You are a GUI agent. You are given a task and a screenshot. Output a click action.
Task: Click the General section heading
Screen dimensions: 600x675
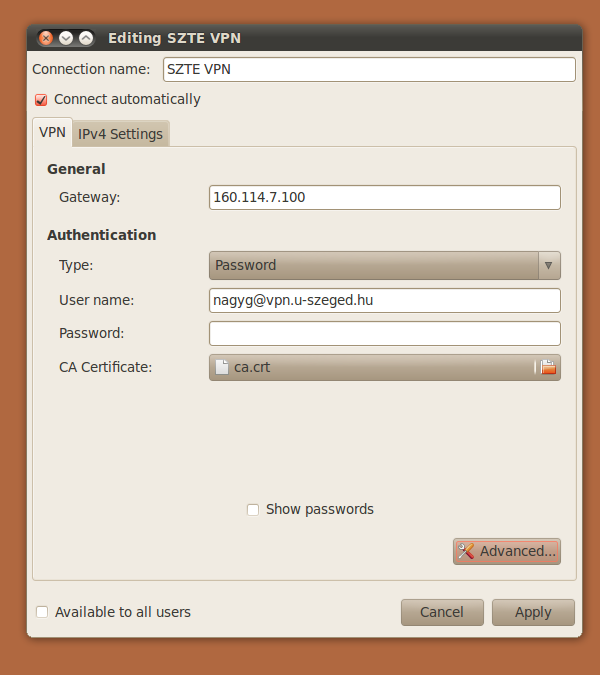pyautogui.click(x=76, y=169)
